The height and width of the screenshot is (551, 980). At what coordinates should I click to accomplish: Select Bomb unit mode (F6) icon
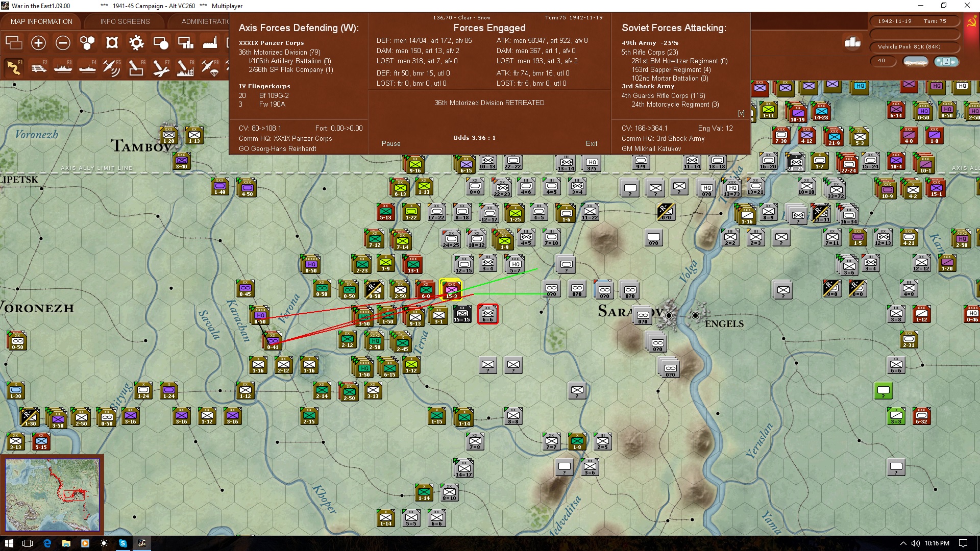[136, 67]
